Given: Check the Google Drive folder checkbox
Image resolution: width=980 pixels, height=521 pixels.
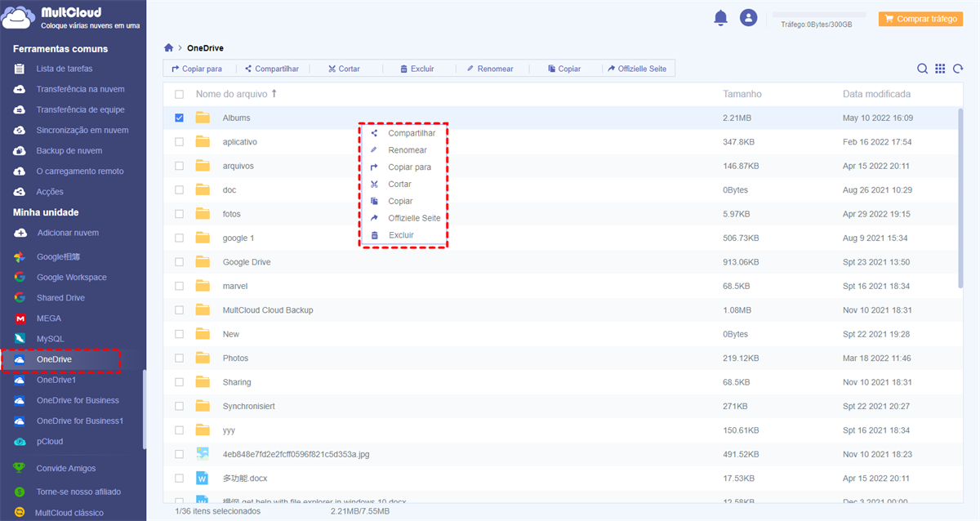Looking at the screenshot, I should [x=180, y=262].
